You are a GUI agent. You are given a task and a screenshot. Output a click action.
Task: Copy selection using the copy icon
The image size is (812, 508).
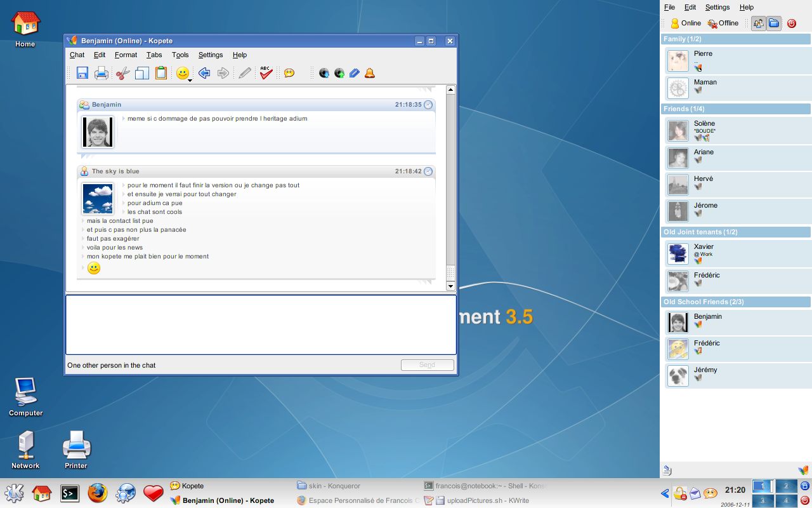pyautogui.click(x=142, y=73)
